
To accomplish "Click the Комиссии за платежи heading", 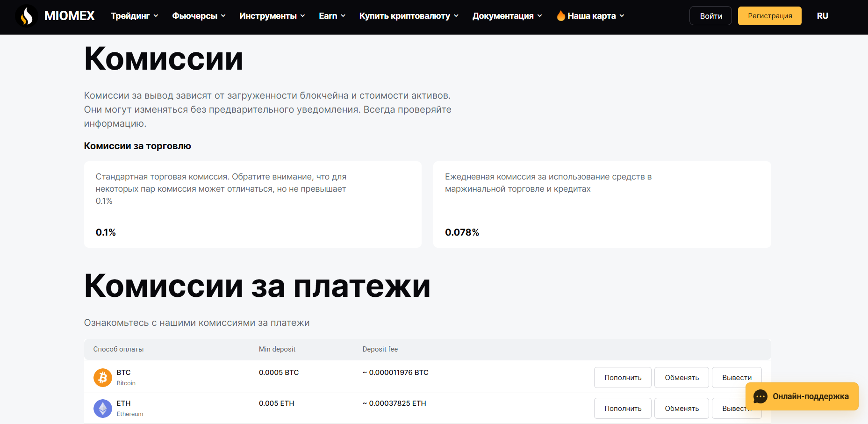I will (x=257, y=286).
